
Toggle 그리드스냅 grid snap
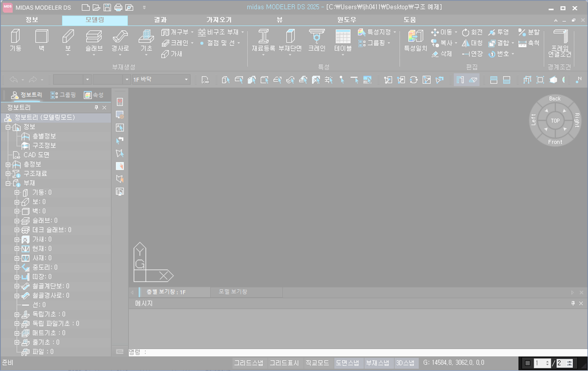point(249,363)
